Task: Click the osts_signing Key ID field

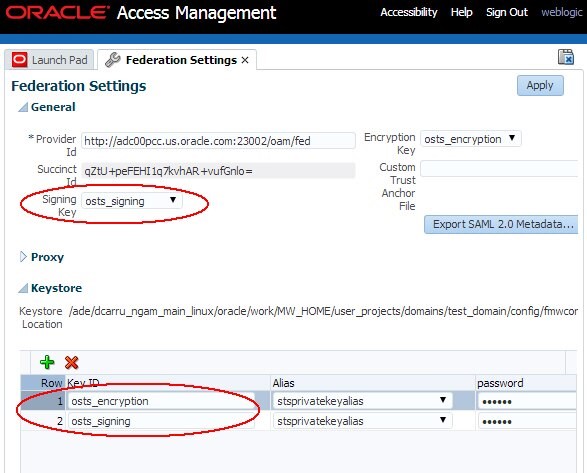Action: click(161, 421)
